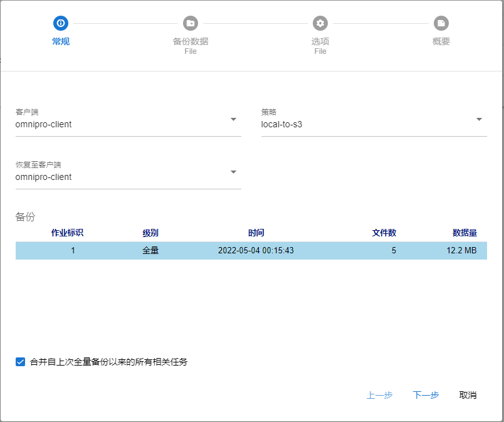Open the 策略 dropdown arrow
The height and width of the screenshot is (422, 504).
point(479,119)
